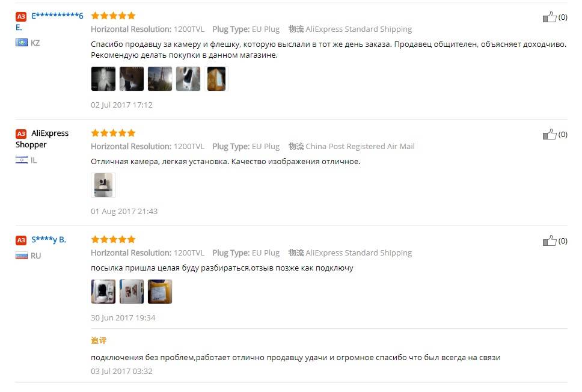Click thumbs-up on the AliExpress Shopper review
The height and width of the screenshot is (392, 582).
pyautogui.click(x=550, y=135)
